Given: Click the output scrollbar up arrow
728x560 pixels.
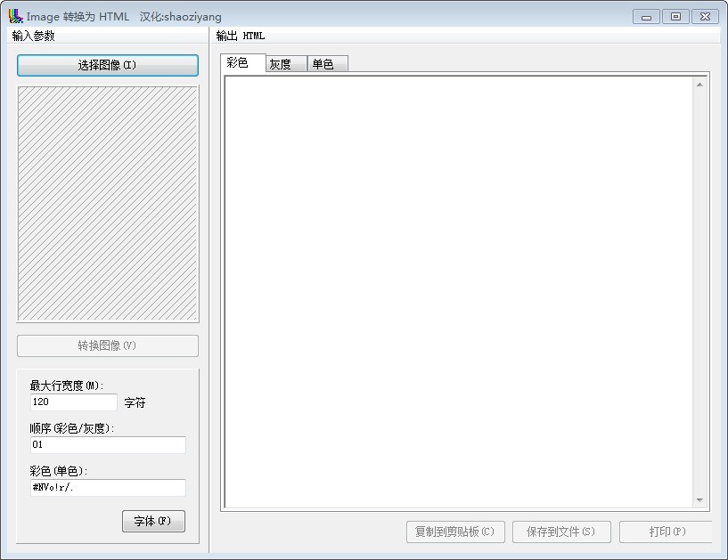Looking at the screenshot, I should pyautogui.click(x=699, y=85).
